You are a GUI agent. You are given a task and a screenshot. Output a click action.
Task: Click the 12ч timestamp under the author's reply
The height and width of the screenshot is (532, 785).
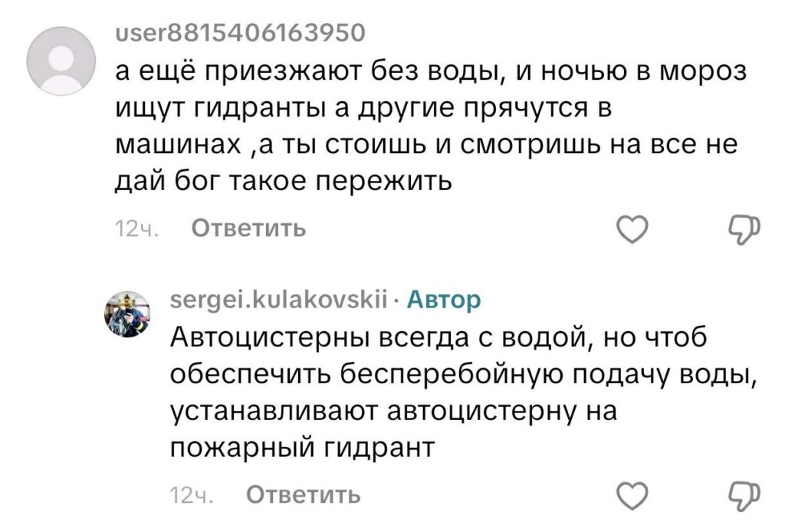click(189, 495)
